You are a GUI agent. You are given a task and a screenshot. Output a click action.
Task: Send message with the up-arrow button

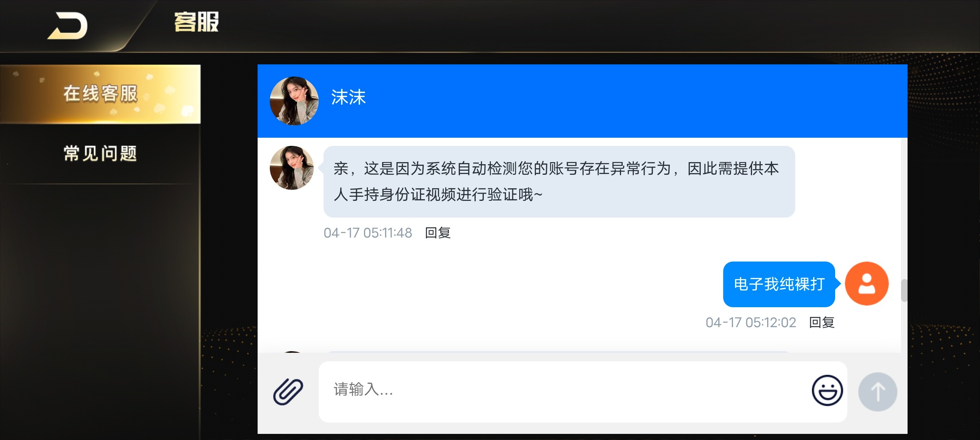[877, 392]
